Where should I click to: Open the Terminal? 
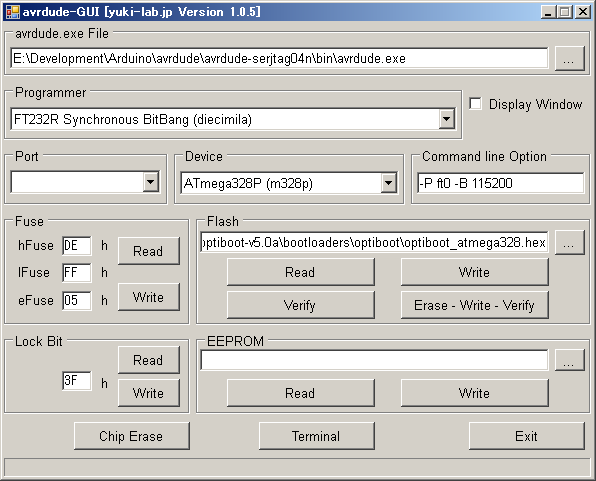point(317,436)
